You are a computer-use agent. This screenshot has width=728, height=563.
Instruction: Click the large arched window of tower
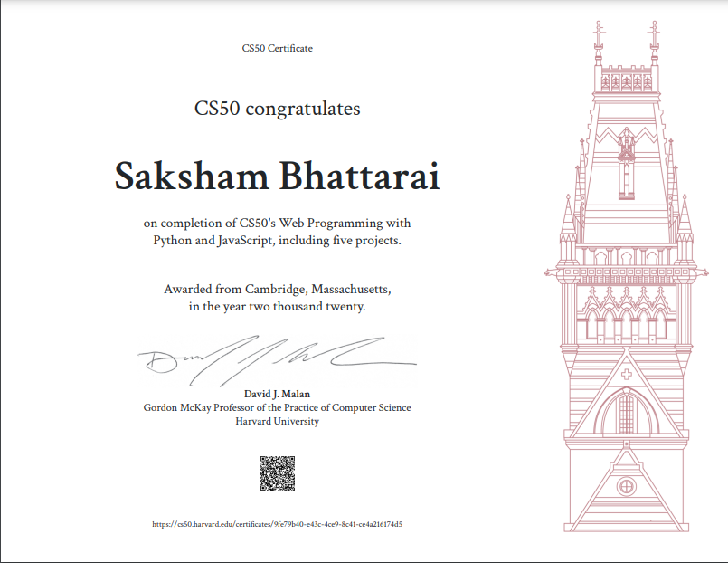pyautogui.click(x=626, y=414)
